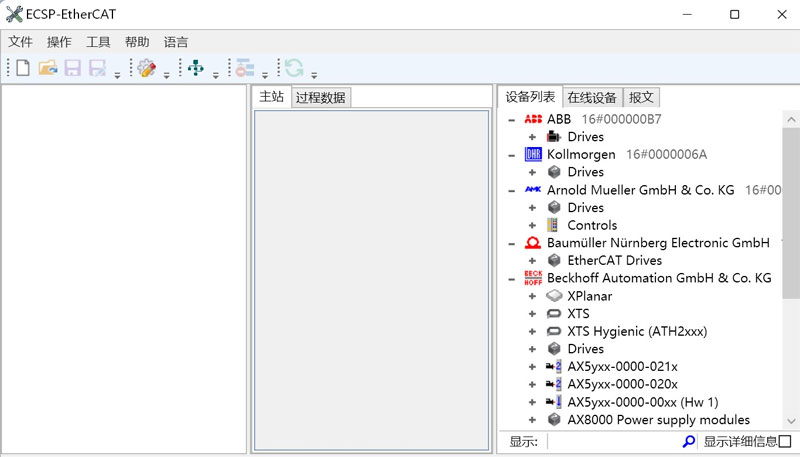Switch to the 主站 tab
Image resolution: width=800 pixels, height=457 pixels.
coord(271,96)
